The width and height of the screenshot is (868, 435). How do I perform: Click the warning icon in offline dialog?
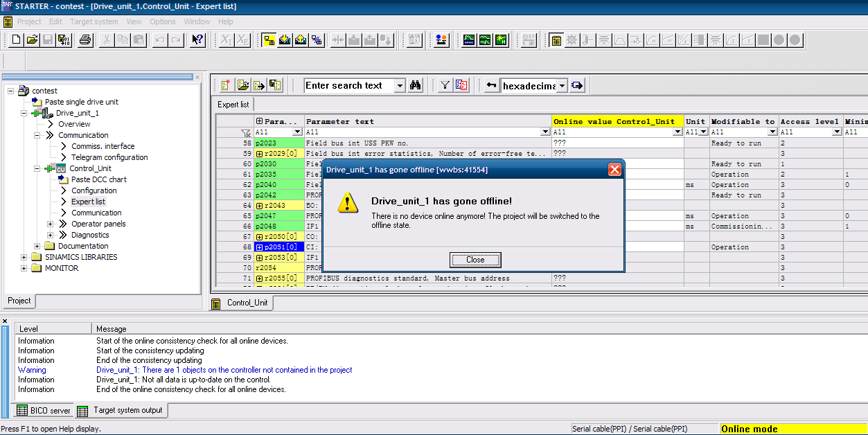pos(348,202)
